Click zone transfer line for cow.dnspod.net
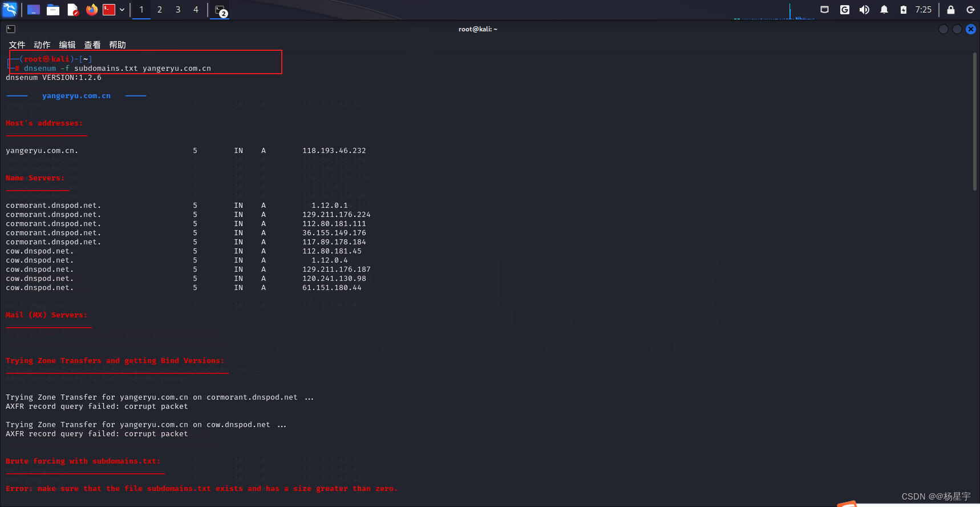This screenshot has width=980, height=507. pyautogui.click(x=146, y=425)
